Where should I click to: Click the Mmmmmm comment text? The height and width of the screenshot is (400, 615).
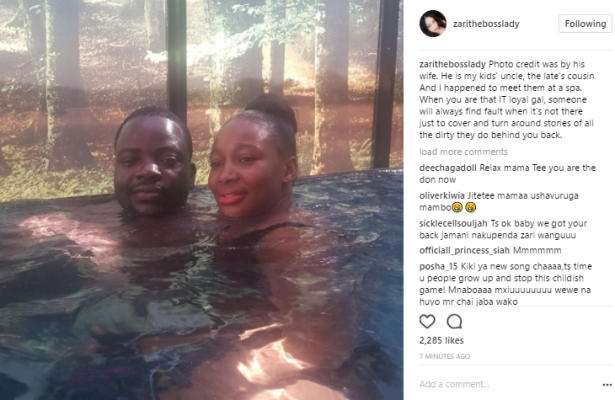pos(537,251)
